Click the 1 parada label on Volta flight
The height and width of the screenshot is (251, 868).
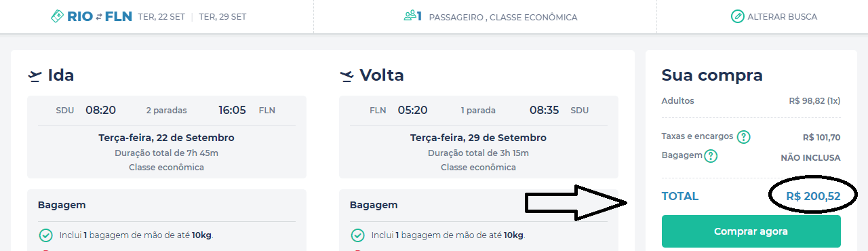478,110
